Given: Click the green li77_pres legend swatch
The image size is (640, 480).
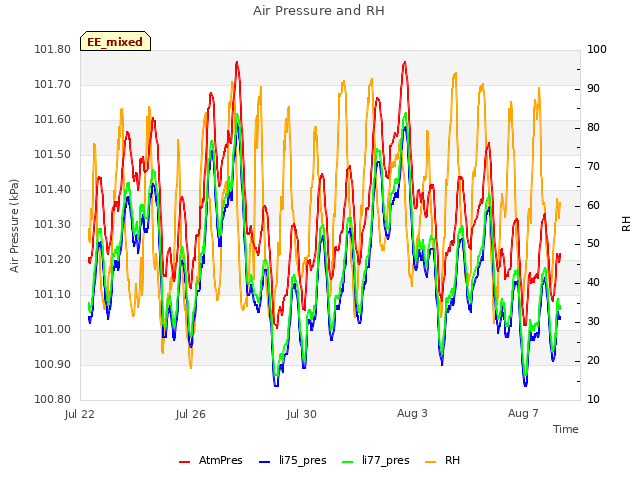Looking at the screenshot, I should coord(347,462).
